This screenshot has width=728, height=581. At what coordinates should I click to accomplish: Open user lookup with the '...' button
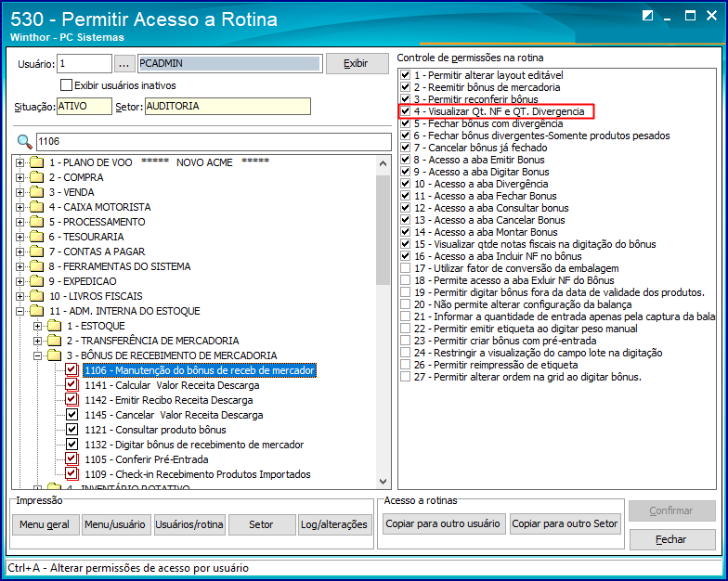click(123, 64)
